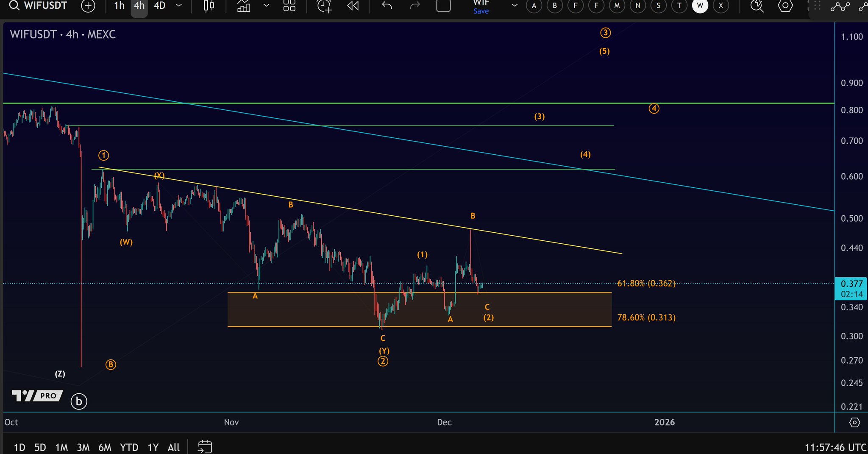The height and width of the screenshot is (454, 868).
Task: Go to date using calendar icon
Action: pos(205,447)
